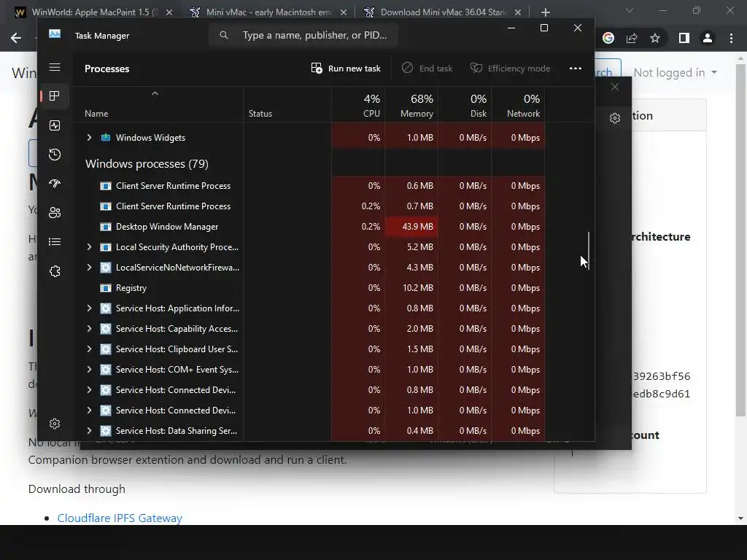The image size is (747, 560).
Task: Click the browser page vertical scrollbar
Action: 740,241
